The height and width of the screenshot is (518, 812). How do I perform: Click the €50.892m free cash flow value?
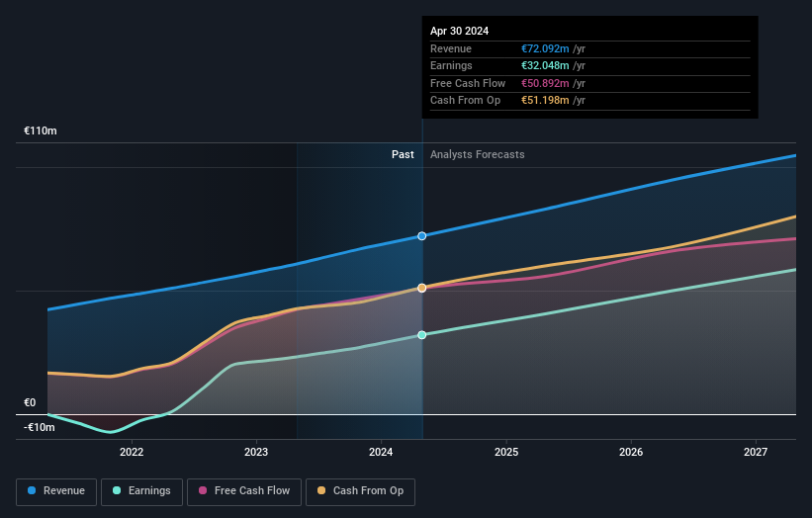click(545, 83)
